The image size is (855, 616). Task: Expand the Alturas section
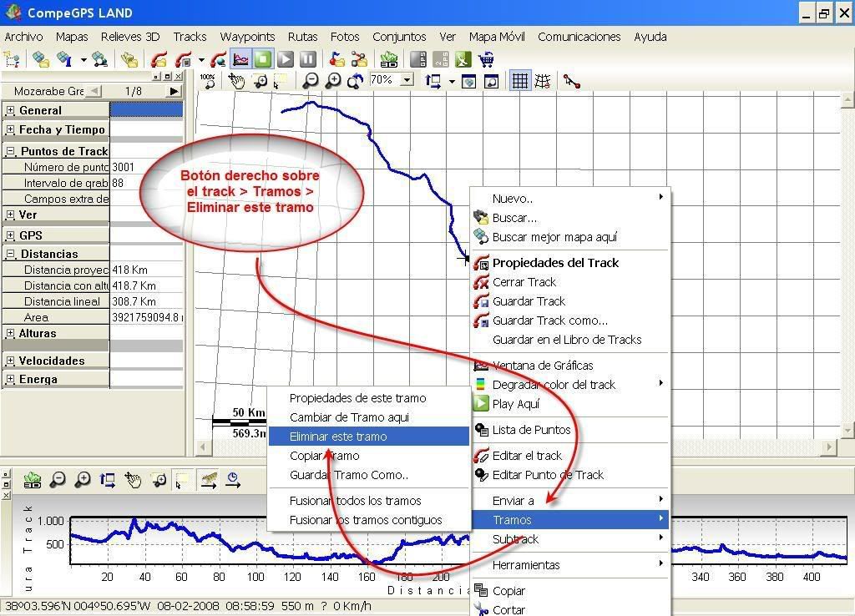coord(10,333)
